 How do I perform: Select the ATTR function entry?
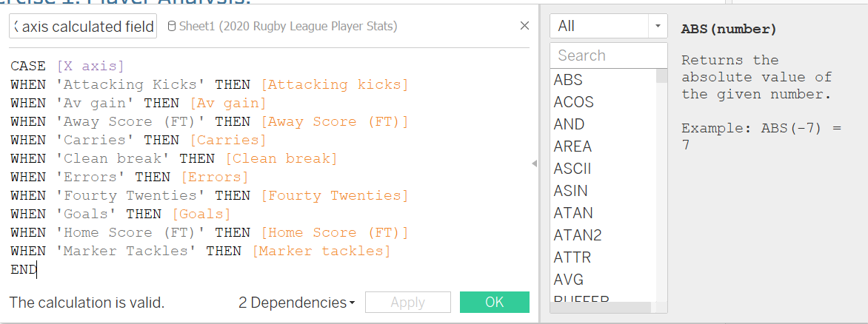572,257
